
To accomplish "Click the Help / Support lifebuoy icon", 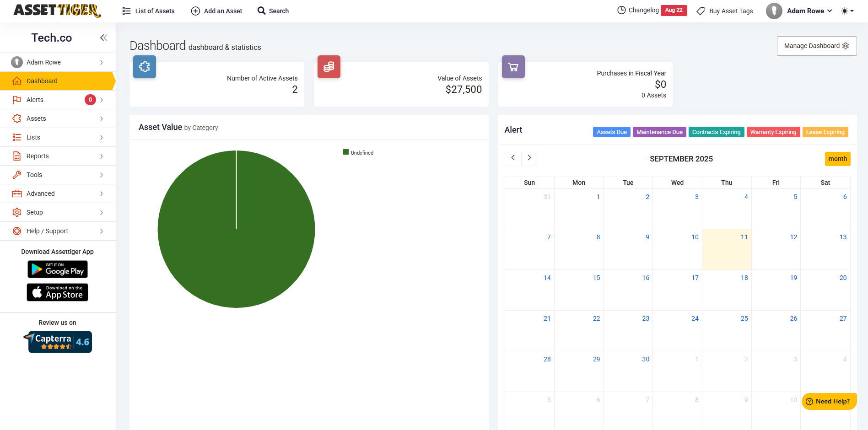I will pos(17,231).
